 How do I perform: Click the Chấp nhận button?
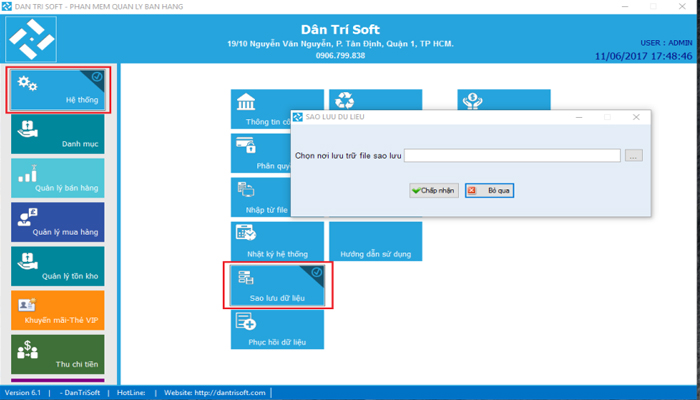pos(433,190)
